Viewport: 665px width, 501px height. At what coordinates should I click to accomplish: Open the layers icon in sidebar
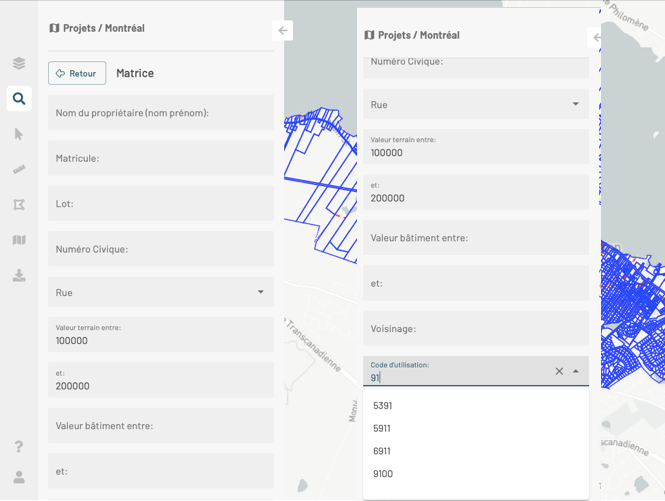19,63
